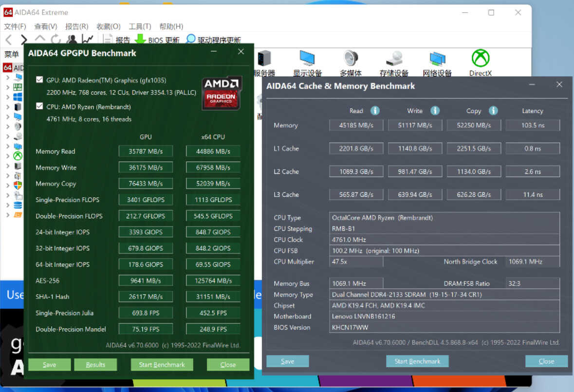Open the 报告(R) menu

77,26
